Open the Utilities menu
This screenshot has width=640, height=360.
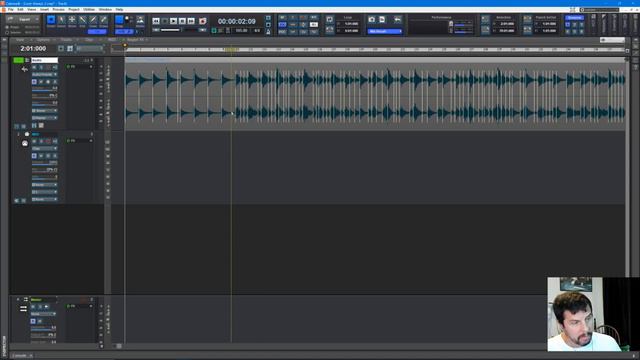(x=89, y=9)
